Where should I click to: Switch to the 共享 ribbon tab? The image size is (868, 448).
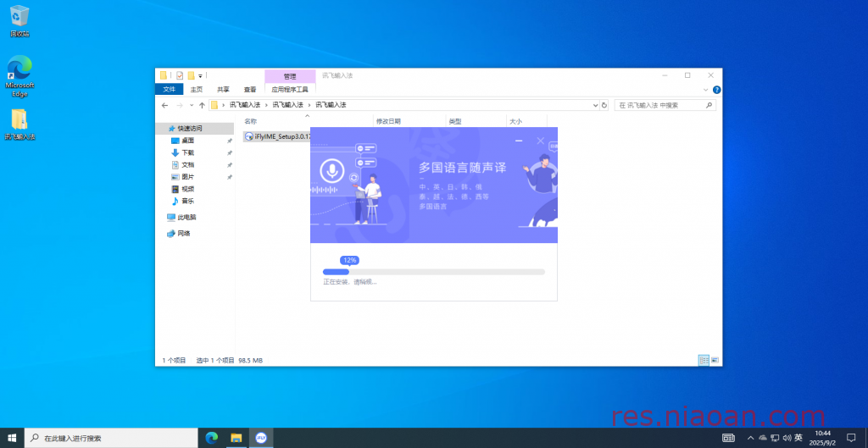[x=223, y=89]
